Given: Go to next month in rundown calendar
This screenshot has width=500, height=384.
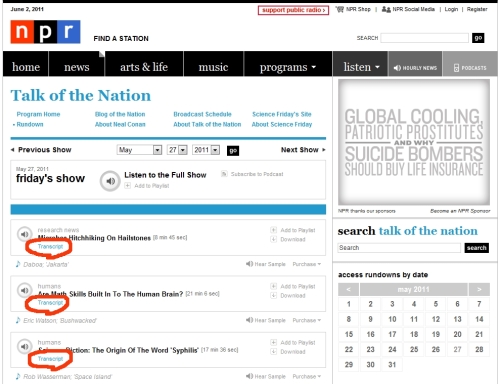Looking at the screenshot, I should pos(479,289).
